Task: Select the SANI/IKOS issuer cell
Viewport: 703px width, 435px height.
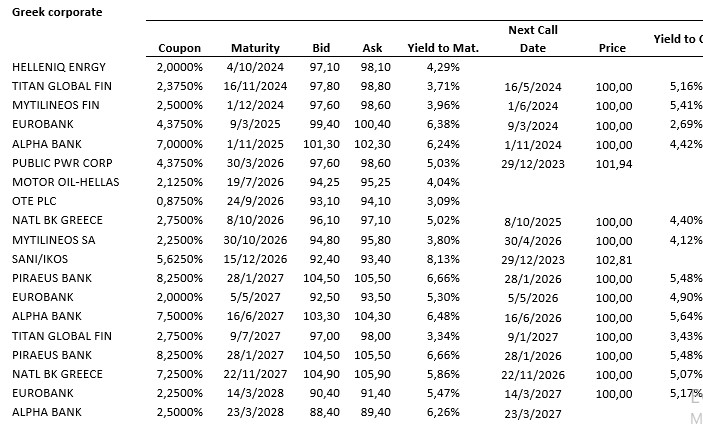Action: (38, 258)
